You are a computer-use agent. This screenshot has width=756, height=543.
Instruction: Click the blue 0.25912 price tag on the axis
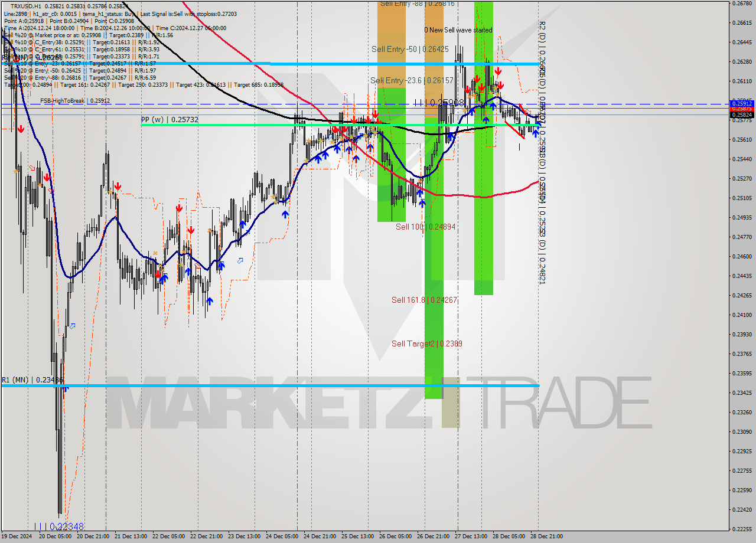tap(742, 103)
